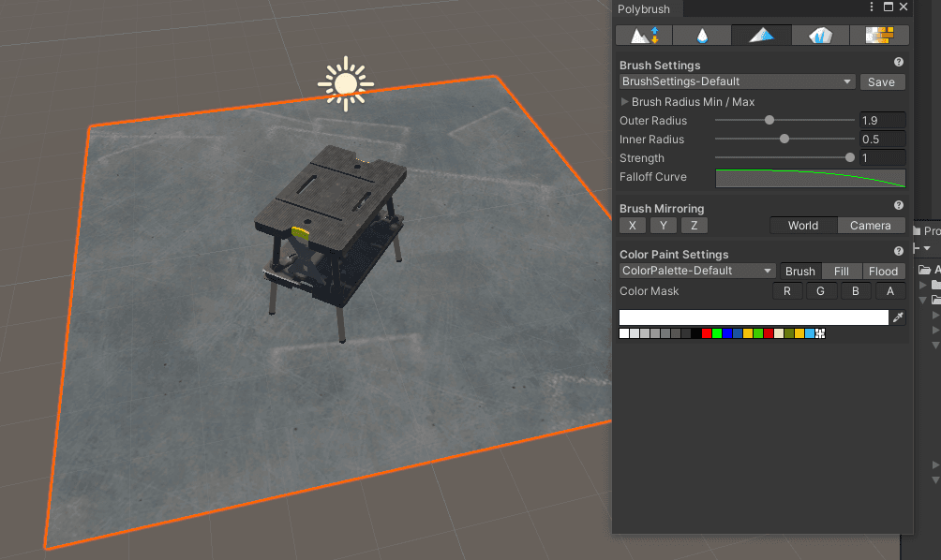Viewport: 941px width, 560px height.
Task: Expand Brush Radius Min / Max foldout
Action: (624, 102)
